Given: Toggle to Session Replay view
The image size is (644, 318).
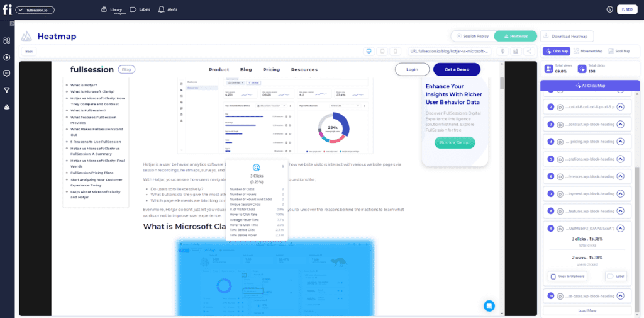Looking at the screenshot, I should (x=472, y=36).
